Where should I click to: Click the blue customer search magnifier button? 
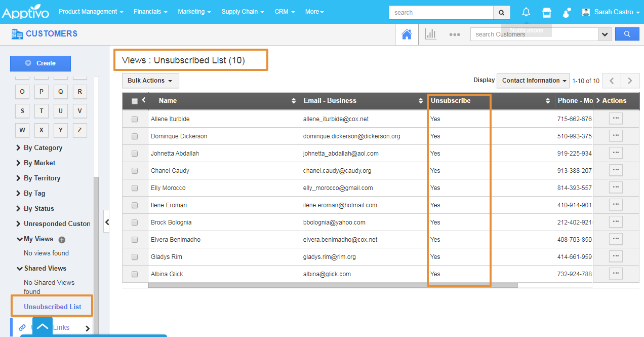click(x=627, y=34)
